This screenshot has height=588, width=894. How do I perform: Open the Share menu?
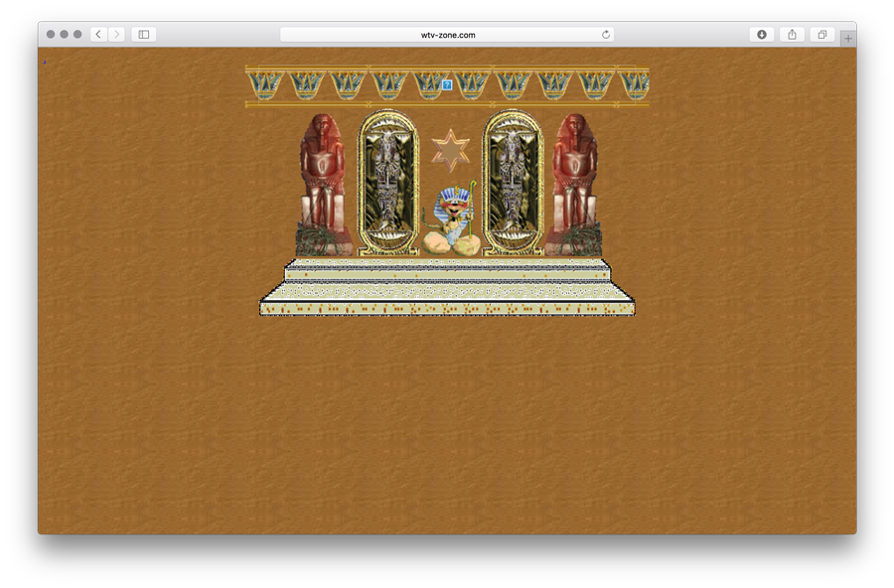(792, 35)
